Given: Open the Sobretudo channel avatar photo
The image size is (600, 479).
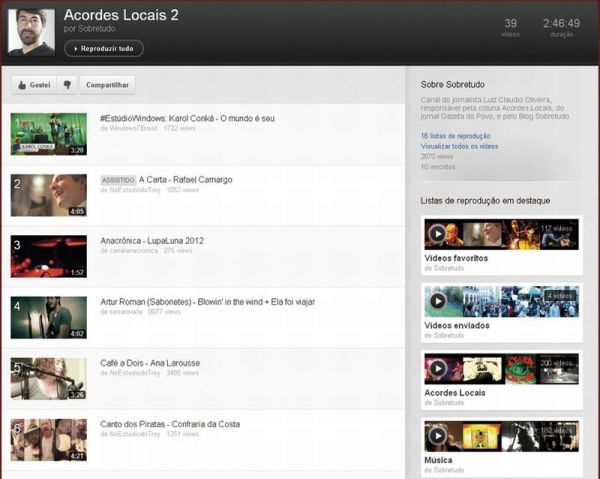Looking at the screenshot, I should click(x=31, y=33).
